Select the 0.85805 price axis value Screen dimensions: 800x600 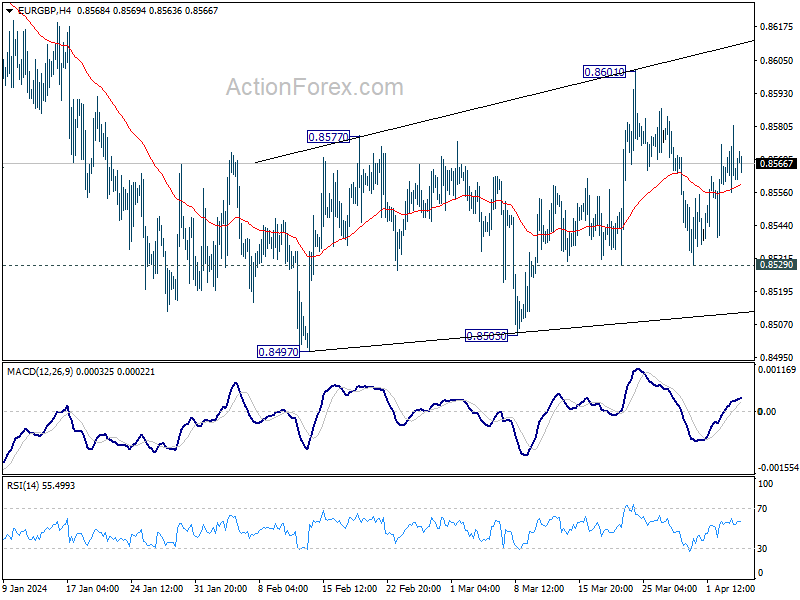pos(777,127)
